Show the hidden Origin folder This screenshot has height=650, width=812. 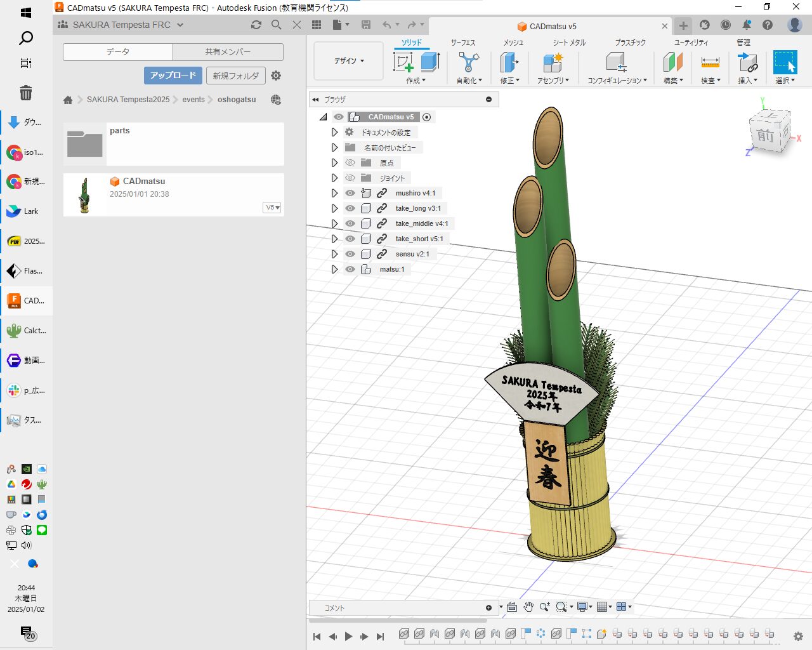coord(350,162)
